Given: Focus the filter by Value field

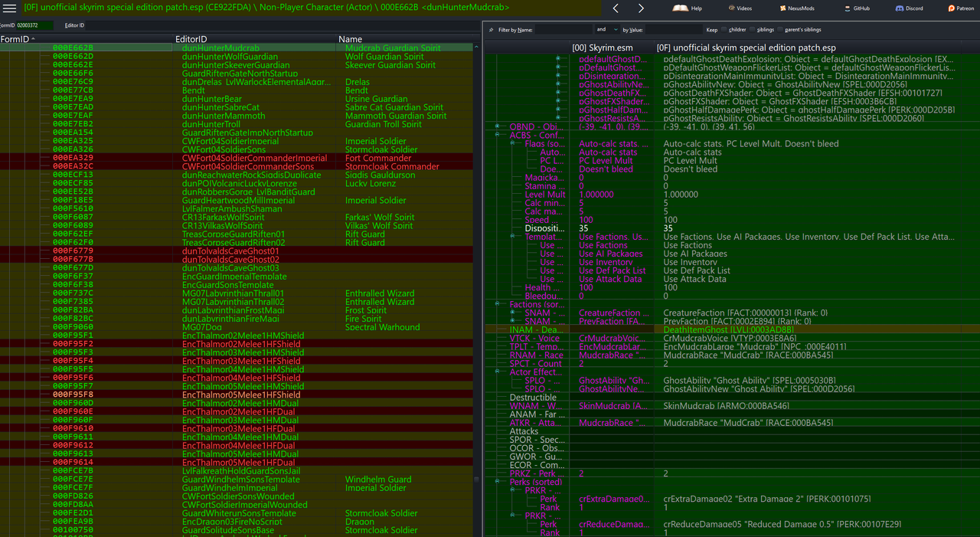Looking at the screenshot, I should click(x=674, y=30).
